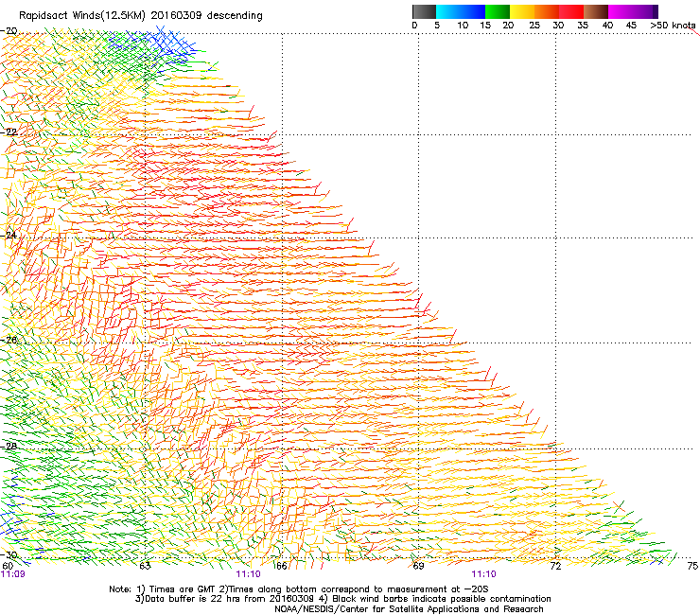
Task: Click the note 'Times are GMT'
Action: click(183, 589)
